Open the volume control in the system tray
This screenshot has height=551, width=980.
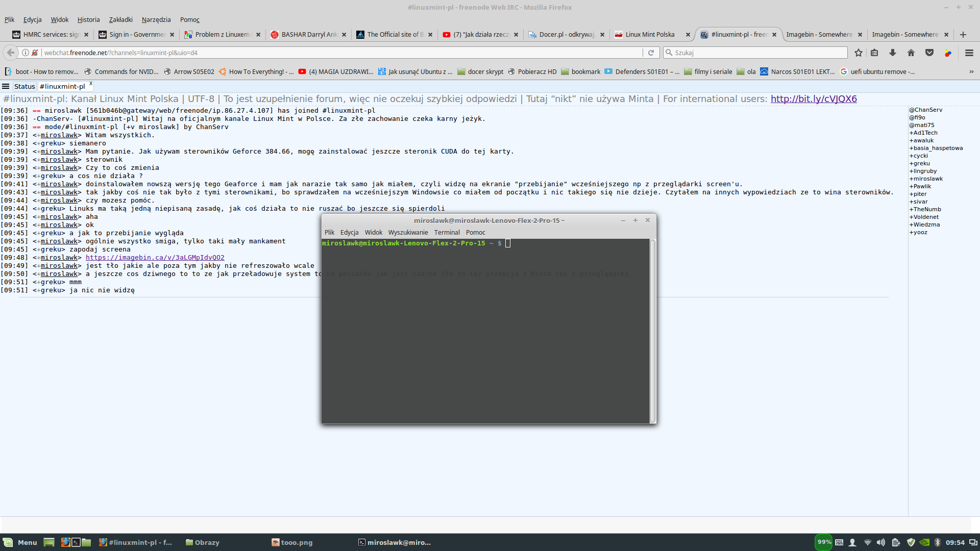coord(881,542)
